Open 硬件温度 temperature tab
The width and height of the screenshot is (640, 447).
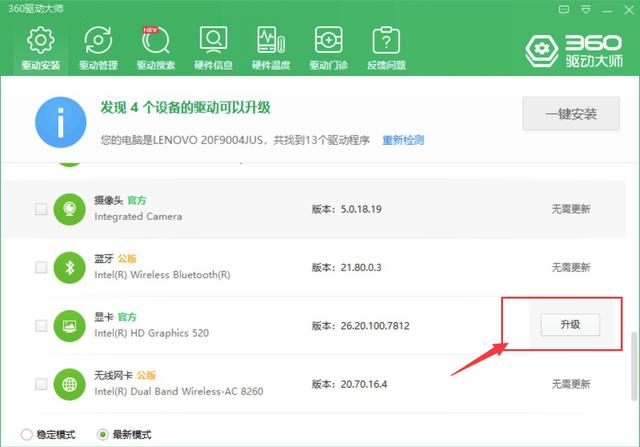[x=271, y=48]
